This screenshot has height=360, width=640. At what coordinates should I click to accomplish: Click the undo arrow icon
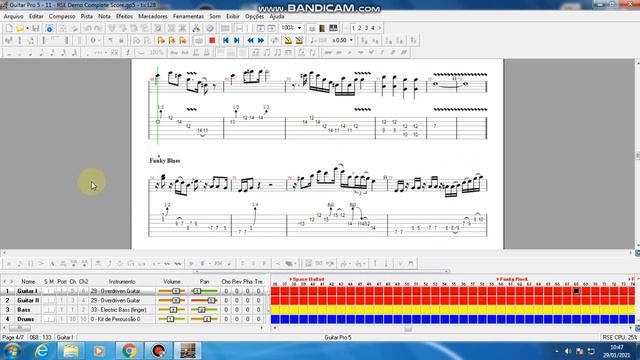click(87, 28)
